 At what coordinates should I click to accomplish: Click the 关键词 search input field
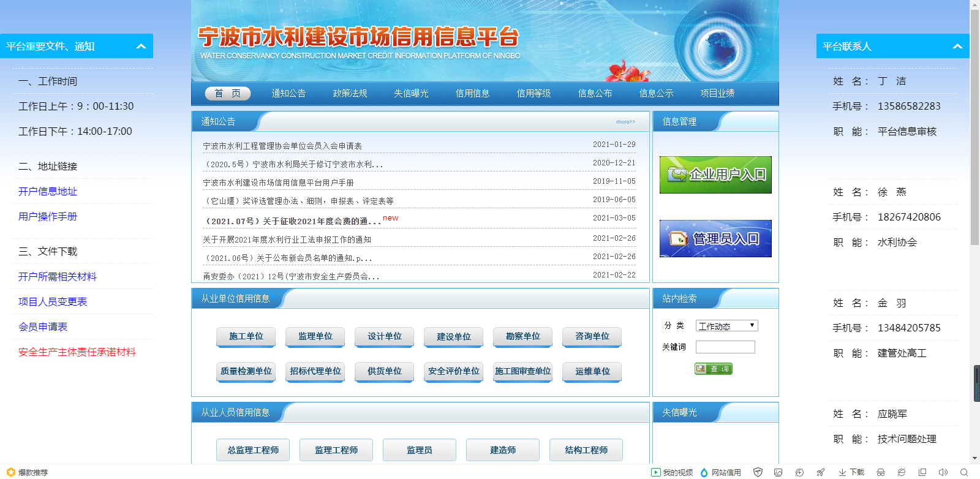coord(725,347)
